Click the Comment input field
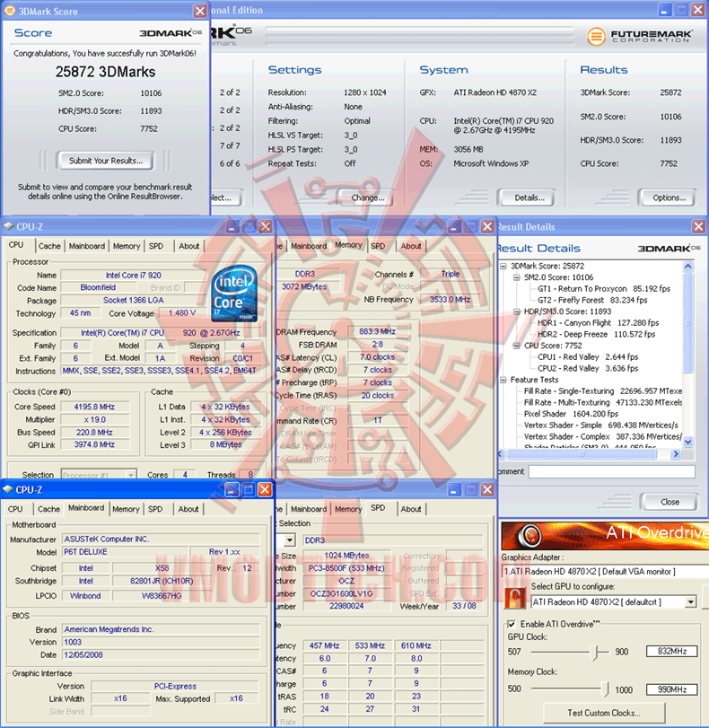The height and width of the screenshot is (728, 709). click(611, 471)
